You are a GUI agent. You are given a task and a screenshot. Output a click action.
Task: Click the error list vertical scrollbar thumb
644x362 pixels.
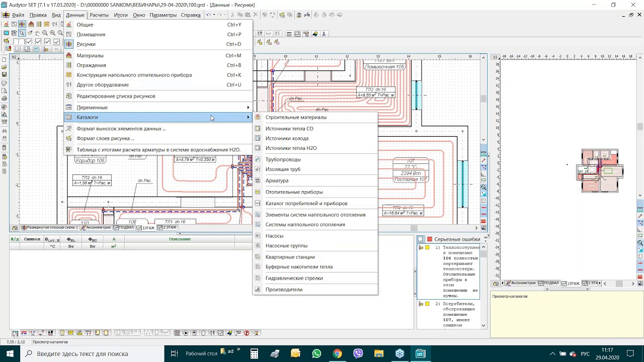point(484,254)
